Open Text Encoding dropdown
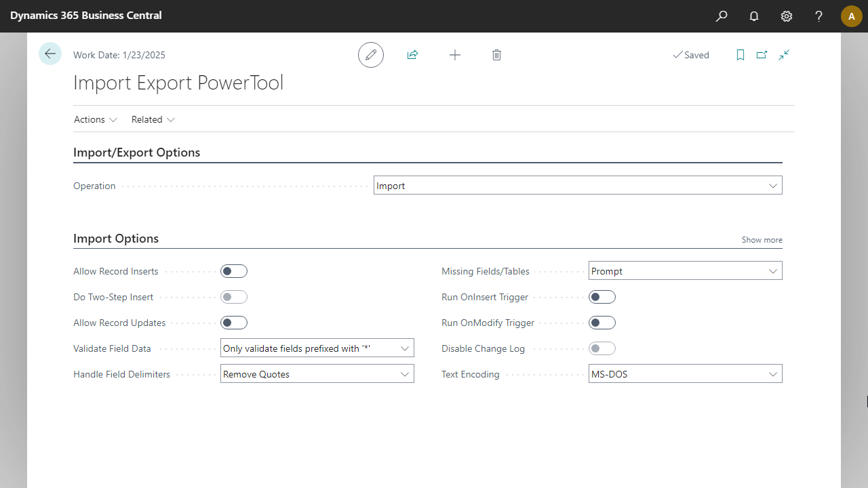The height and width of the screenshot is (488, 868). (686, 374)
